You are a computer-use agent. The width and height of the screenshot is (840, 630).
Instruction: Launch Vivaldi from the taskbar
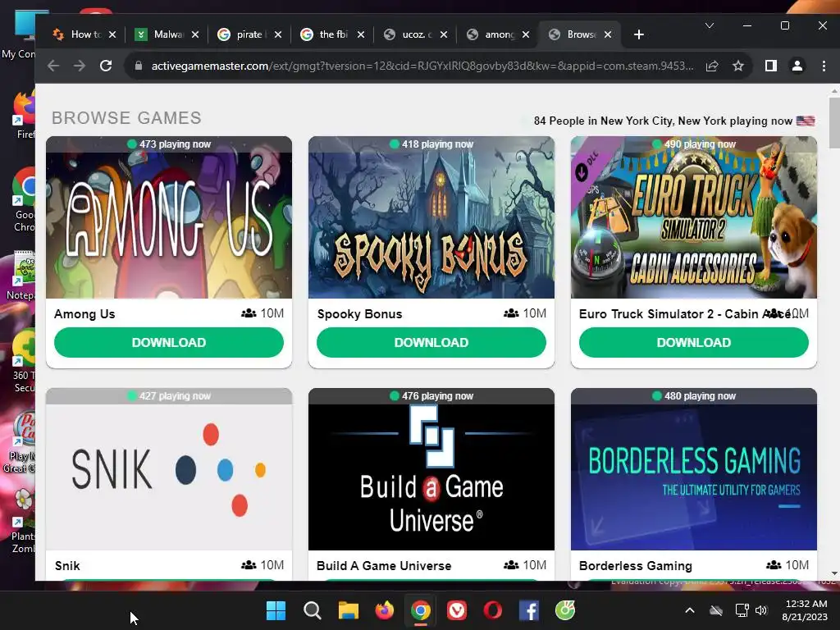coord(456,610)
